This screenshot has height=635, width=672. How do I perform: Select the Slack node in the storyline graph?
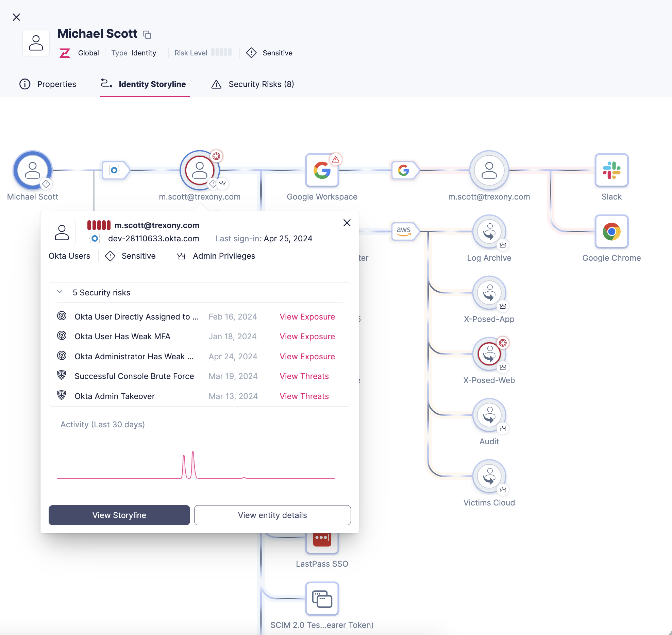coord(611,170)
